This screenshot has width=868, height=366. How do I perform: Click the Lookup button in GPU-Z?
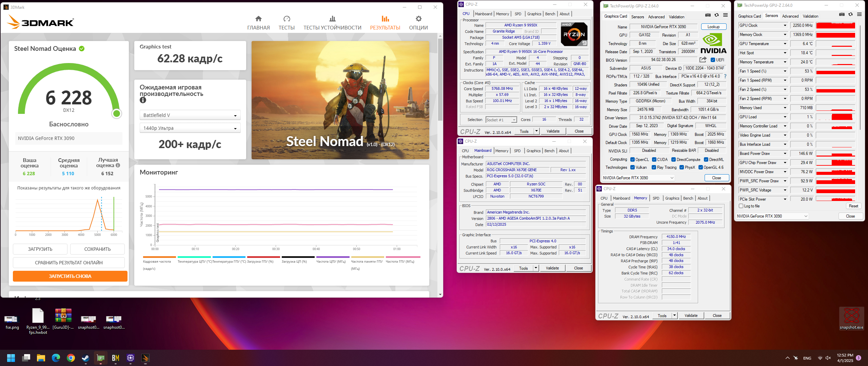click(713, 27)
